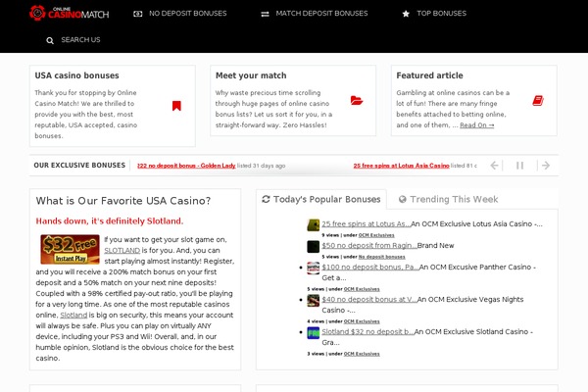Screen dimensions: 588x392
Task: Click the 'Featured article' heading
Action: (430, 75)
